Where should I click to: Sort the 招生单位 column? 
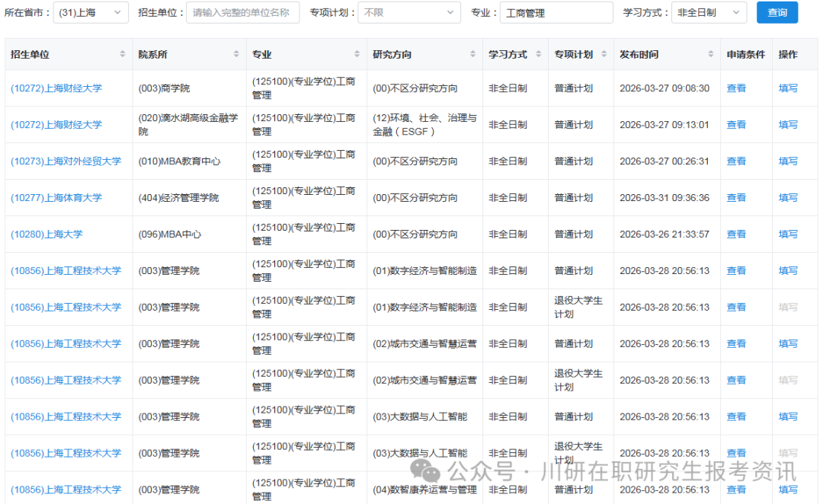(121, 54)
